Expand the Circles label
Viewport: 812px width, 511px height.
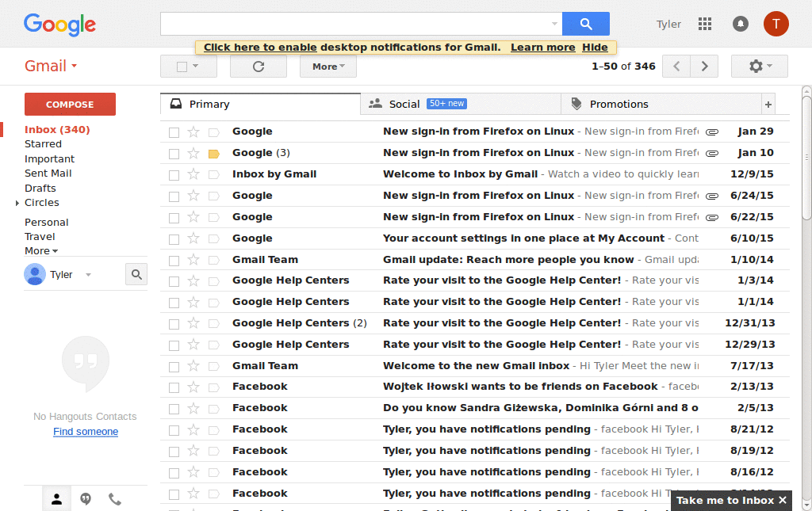tap(17, 203)
